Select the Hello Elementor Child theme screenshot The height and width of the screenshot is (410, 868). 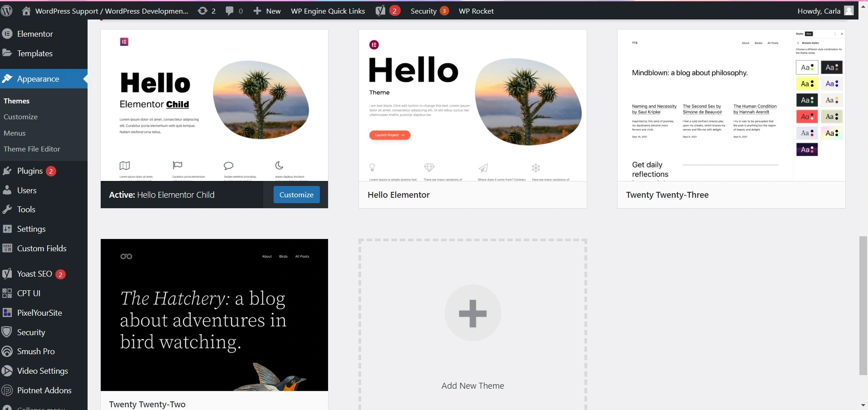pyautogui.click(x=214, y=105)
